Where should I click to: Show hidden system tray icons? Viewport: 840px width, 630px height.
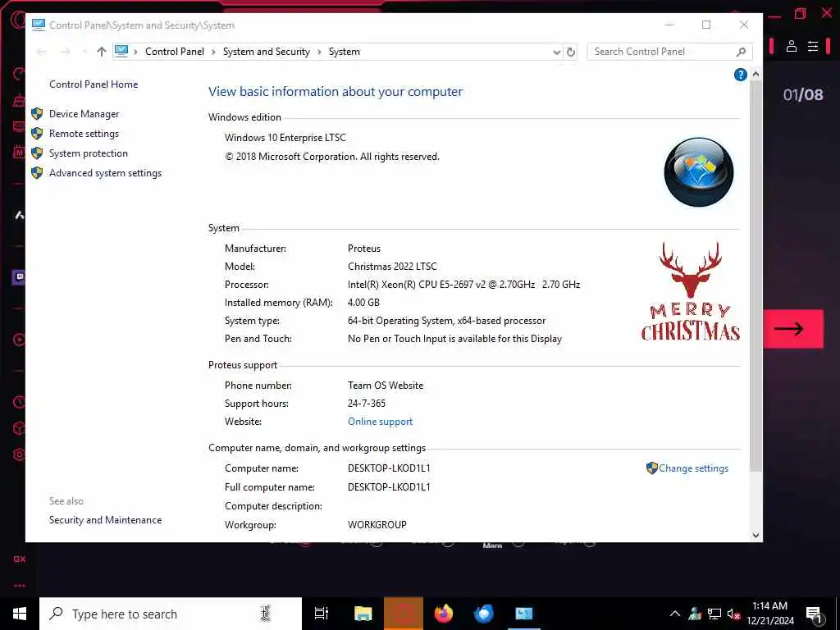point(675,614)
